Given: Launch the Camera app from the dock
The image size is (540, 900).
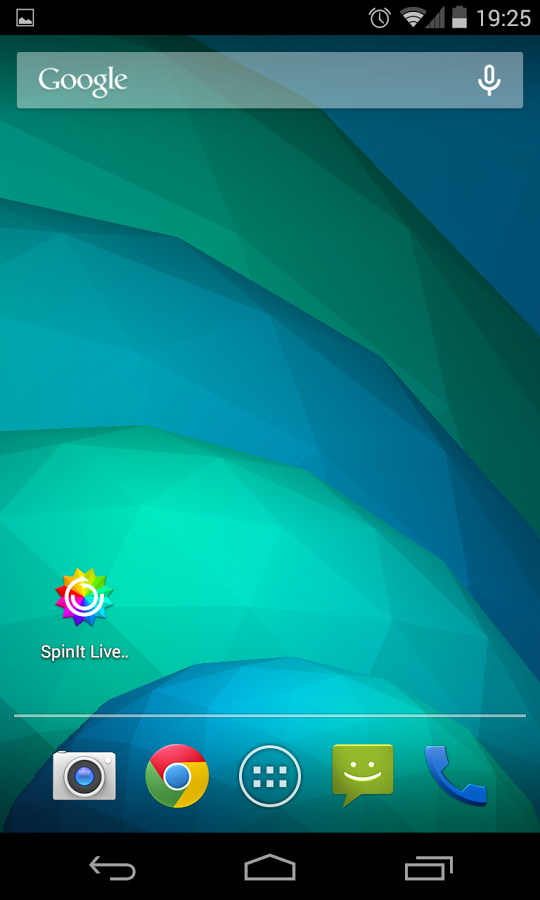Looking at the screenshot, I should click(x=84, y=775).
